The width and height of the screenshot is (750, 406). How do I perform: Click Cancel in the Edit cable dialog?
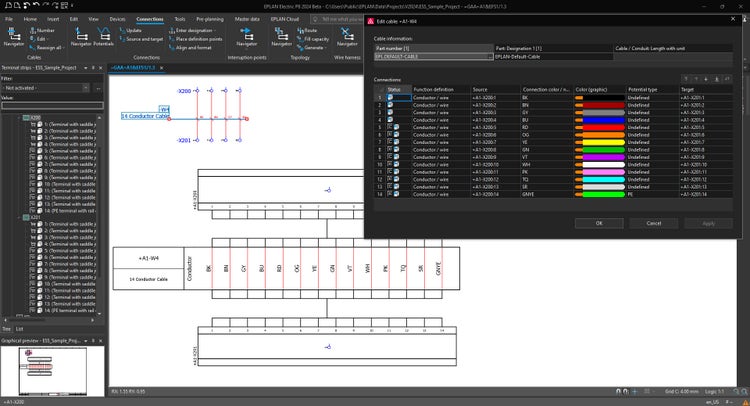click(x=653, y=223)
